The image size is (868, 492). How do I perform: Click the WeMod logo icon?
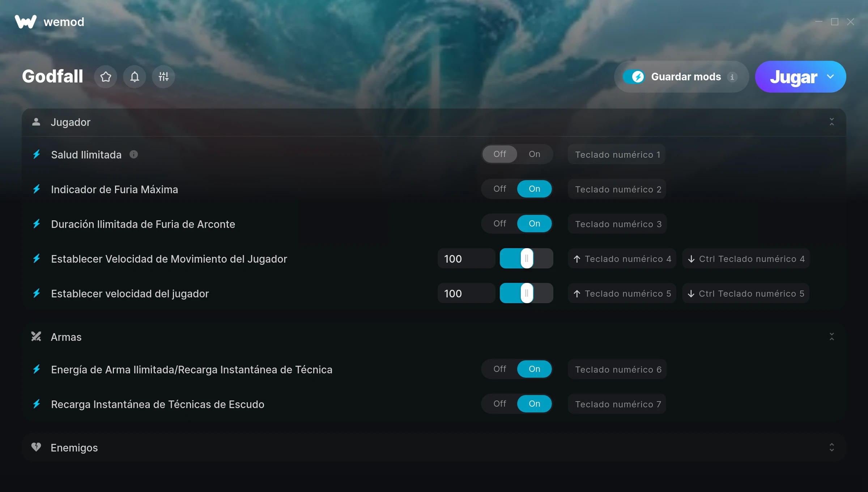pos(25,22)
